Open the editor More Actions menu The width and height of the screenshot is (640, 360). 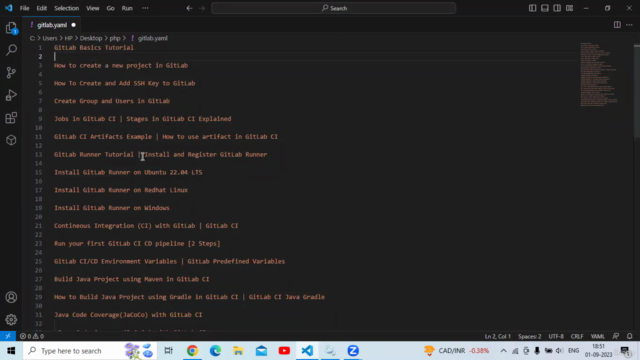tap(629, 25)
